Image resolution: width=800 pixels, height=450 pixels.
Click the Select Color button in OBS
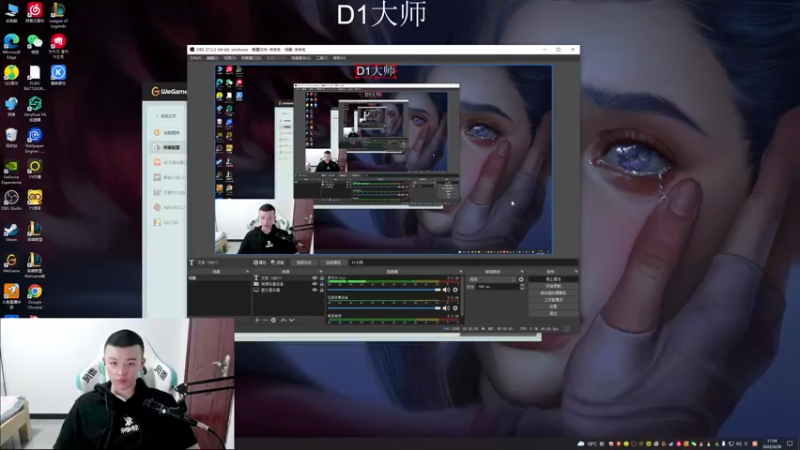coord(334,262)
